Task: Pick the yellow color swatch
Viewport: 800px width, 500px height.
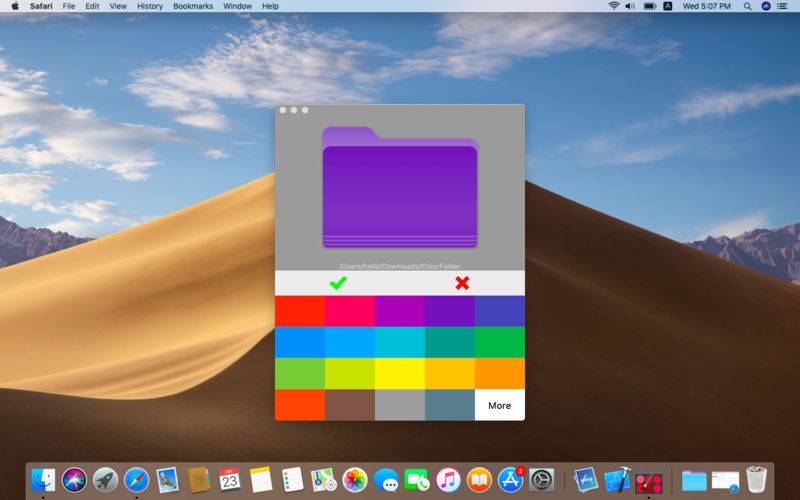Action: [399, 373]
